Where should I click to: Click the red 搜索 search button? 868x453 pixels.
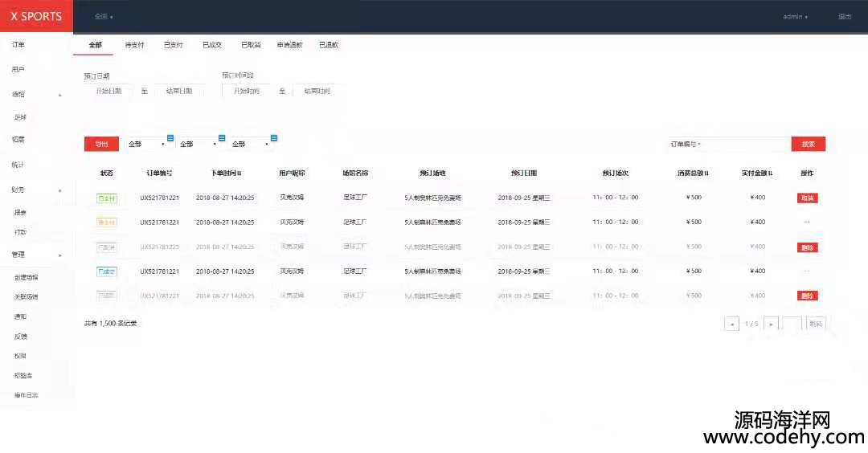click(809, 144)
